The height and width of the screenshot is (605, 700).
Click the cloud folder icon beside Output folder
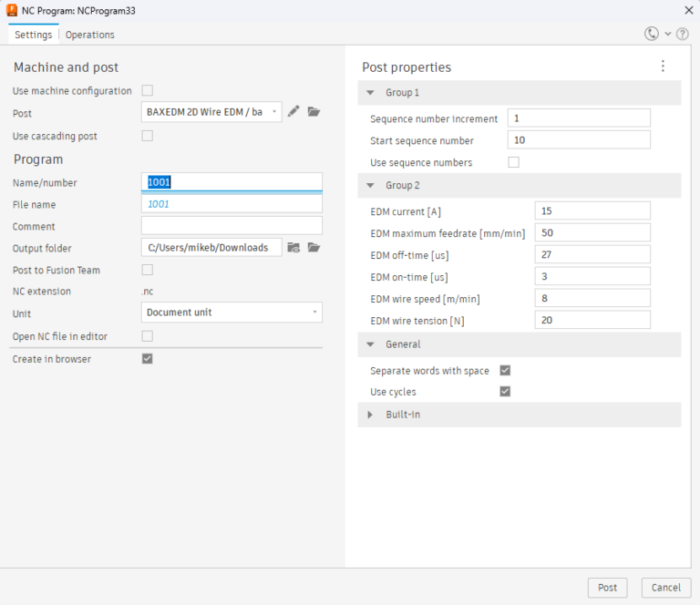tap(293, 247)
